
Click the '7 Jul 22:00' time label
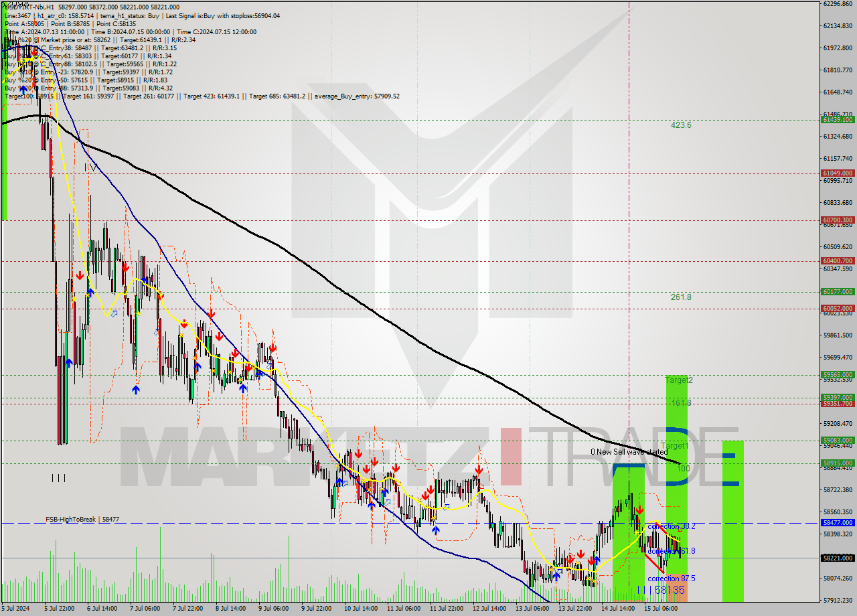pos(188,609)
